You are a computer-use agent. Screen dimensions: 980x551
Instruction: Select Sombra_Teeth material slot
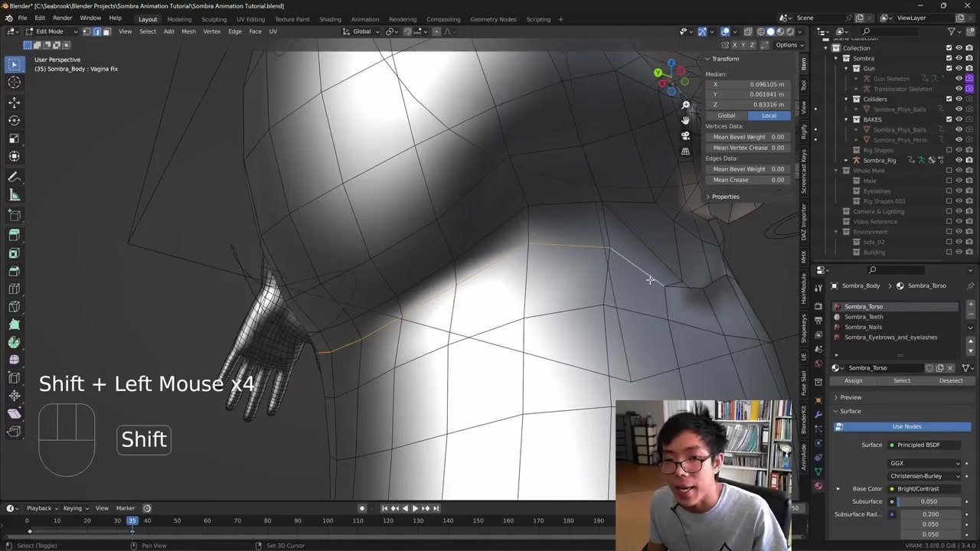coord(864,317)
